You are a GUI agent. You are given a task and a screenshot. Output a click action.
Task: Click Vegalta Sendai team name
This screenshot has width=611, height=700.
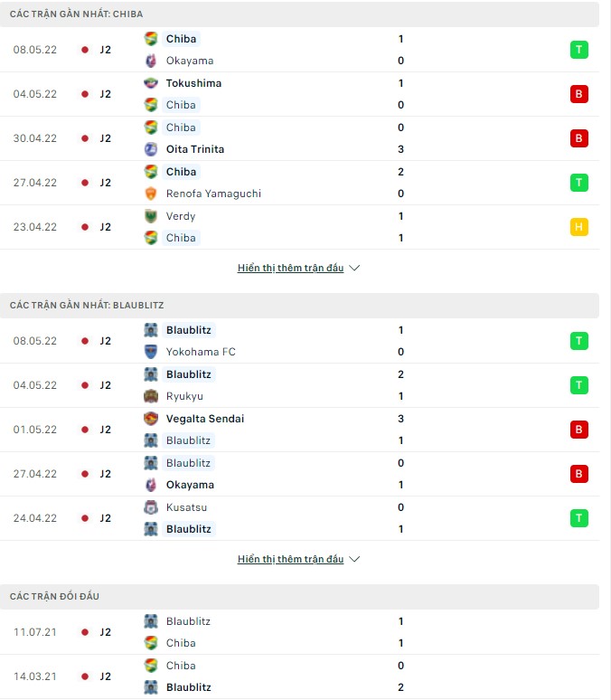click(x=205, y=419)
